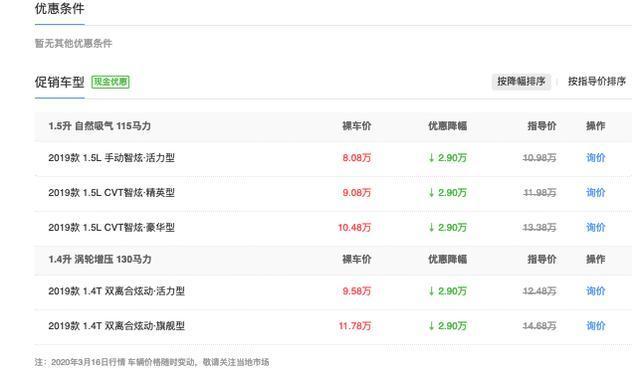Viewport: 640px width, 374px height.
Task: Click 裸车价 column header in 1.5升 group
Action: pos(357,126)
